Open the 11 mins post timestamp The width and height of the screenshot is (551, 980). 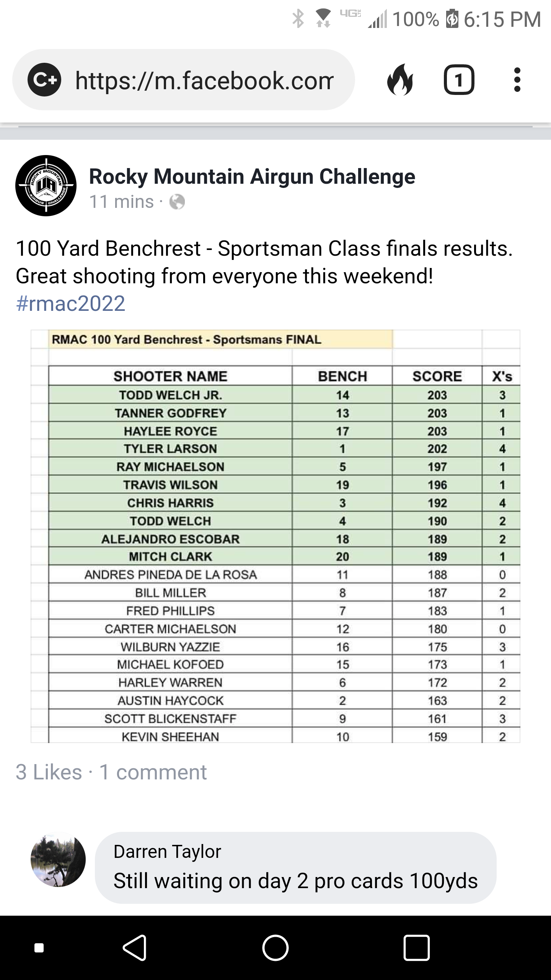121,202
